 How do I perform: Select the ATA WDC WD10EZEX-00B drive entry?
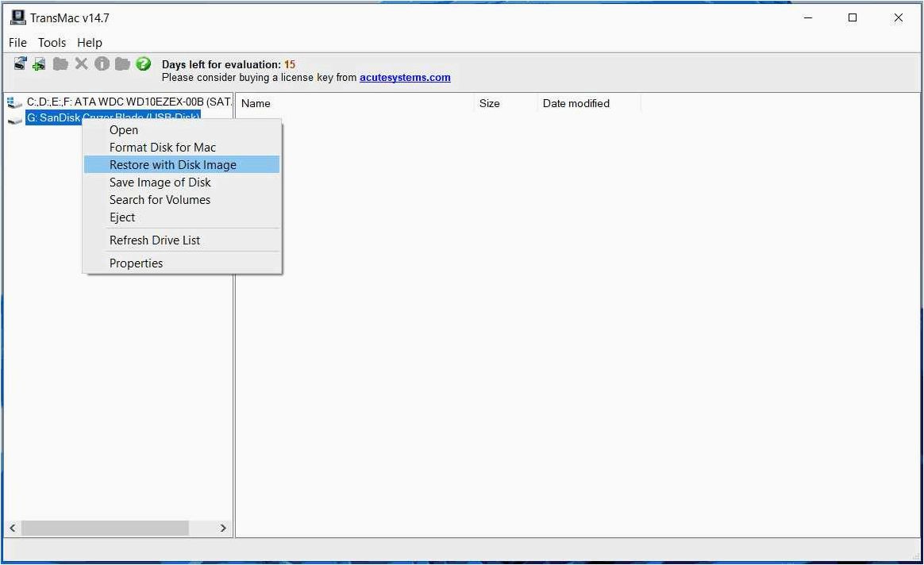click(x=129, y=102)
